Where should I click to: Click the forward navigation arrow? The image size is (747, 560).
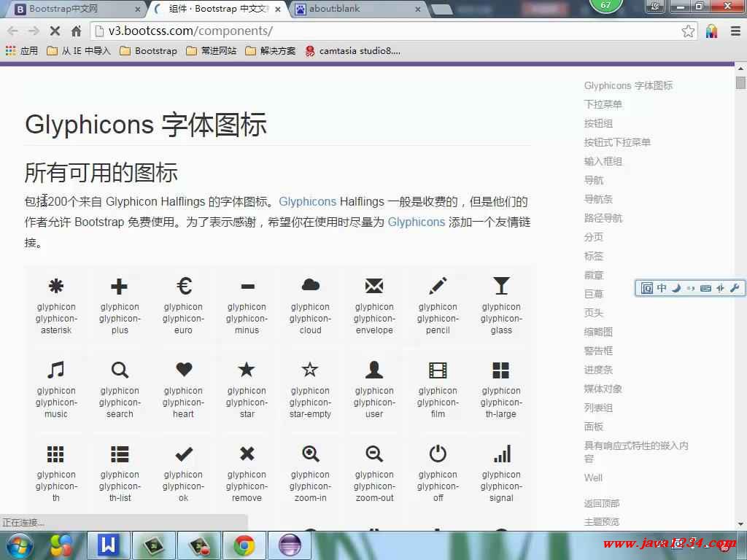34,31
